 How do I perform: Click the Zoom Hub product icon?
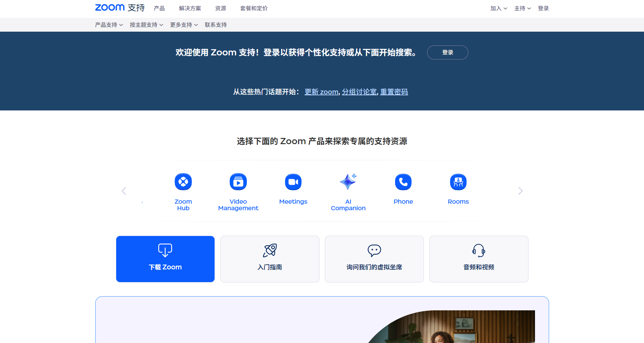[183, 182]
